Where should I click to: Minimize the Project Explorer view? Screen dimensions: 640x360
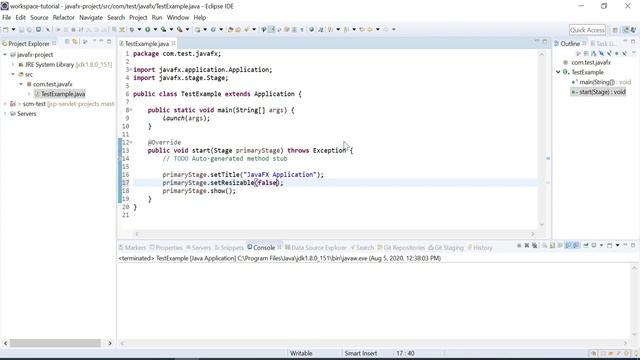pyautogui.click(x=101, y=41)
